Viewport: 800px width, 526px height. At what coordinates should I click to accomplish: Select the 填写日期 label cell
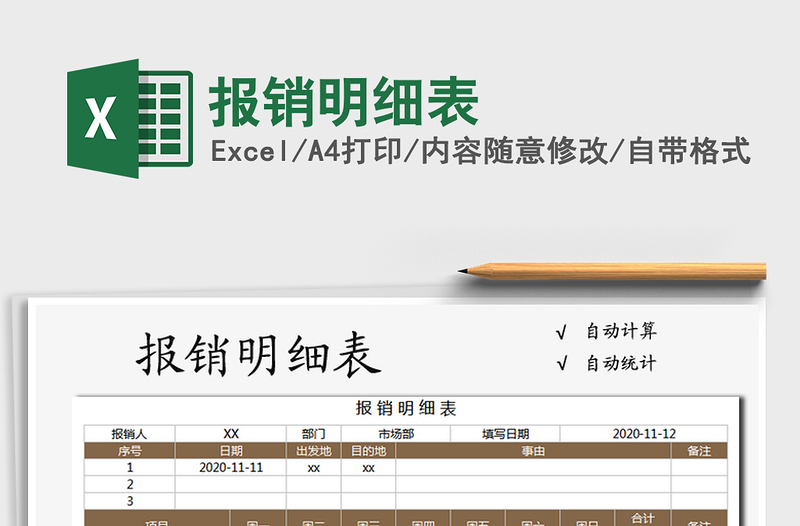[505, 434]
